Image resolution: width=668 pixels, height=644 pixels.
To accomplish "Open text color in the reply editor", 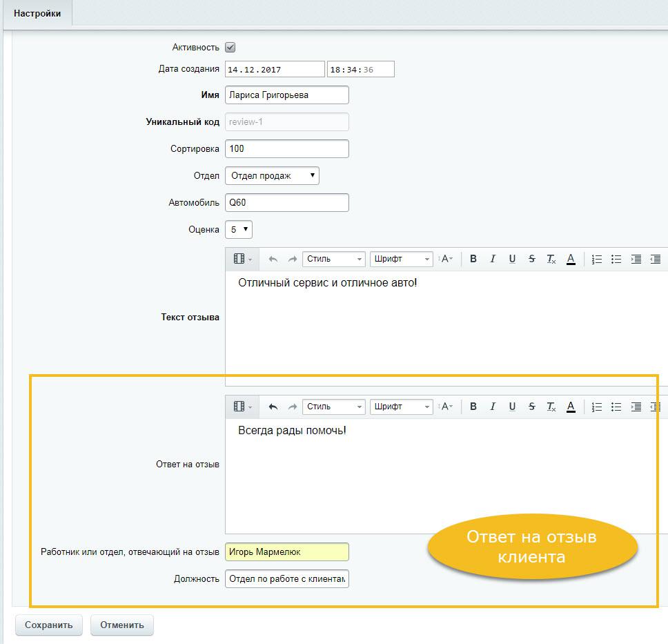I will pos(571,407).
